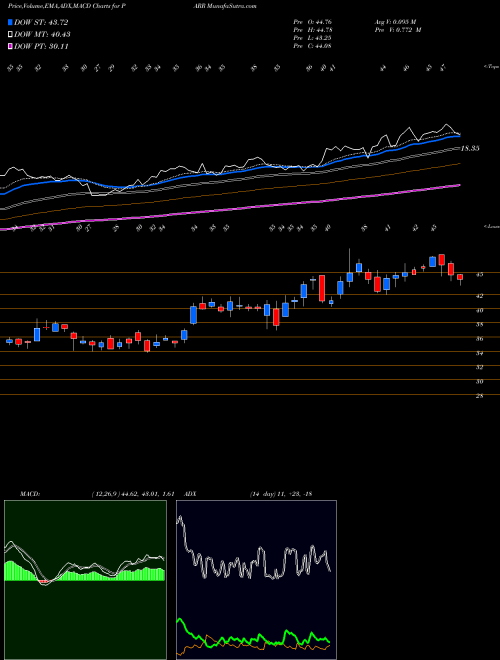Click the 28 price axis label
This screenshot has height=660, width=500.
click(x=479, y=396)
